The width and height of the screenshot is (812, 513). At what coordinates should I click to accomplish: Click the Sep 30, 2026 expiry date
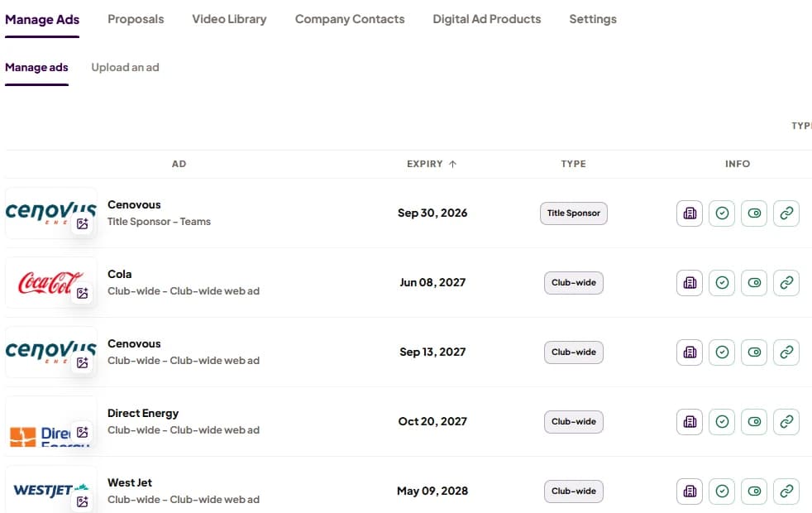(x=432, y=213)
